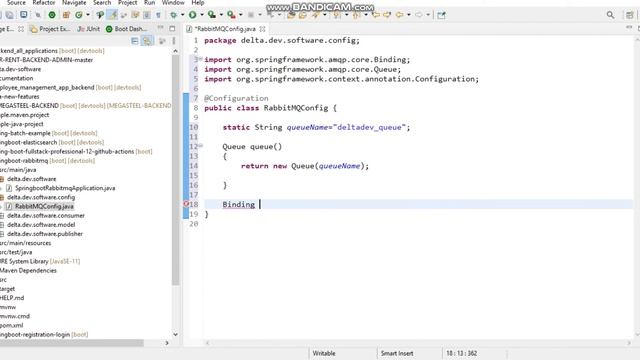Open the Search menu
Viewport: 640px width, 360px height.
[x=102, y=3]
